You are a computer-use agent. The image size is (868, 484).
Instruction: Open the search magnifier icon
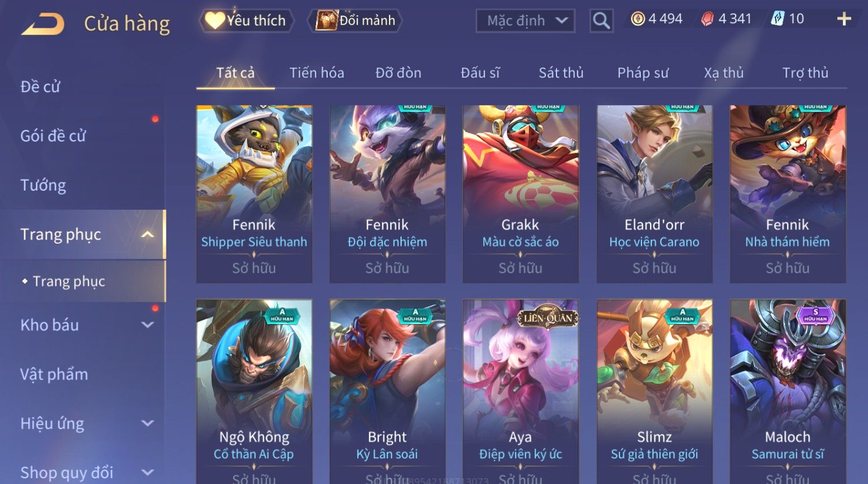601,21
